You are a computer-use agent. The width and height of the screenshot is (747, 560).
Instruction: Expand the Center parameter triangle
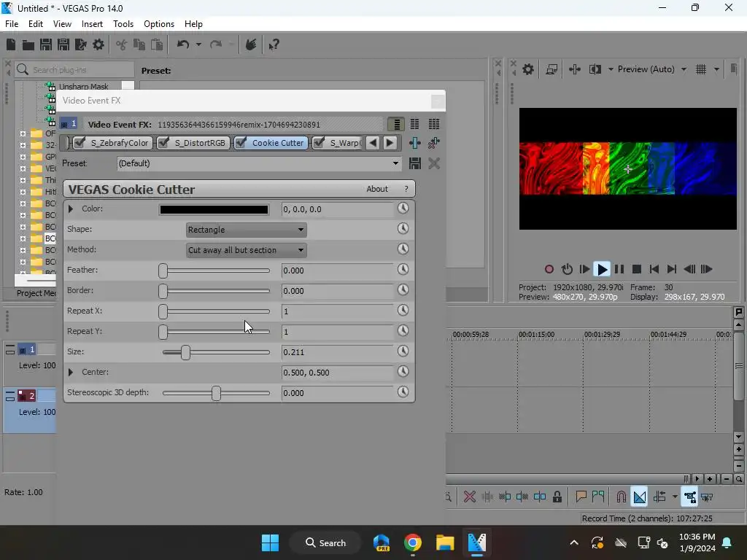(71, 372)
